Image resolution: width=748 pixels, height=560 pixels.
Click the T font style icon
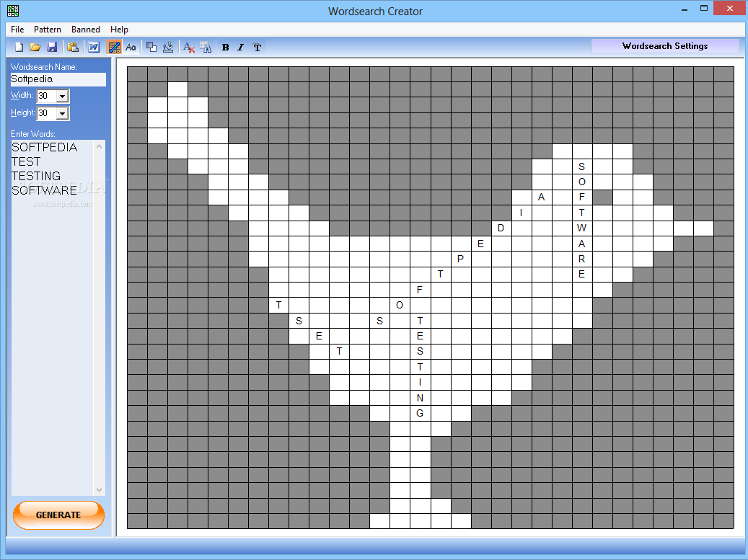point(257,47)
